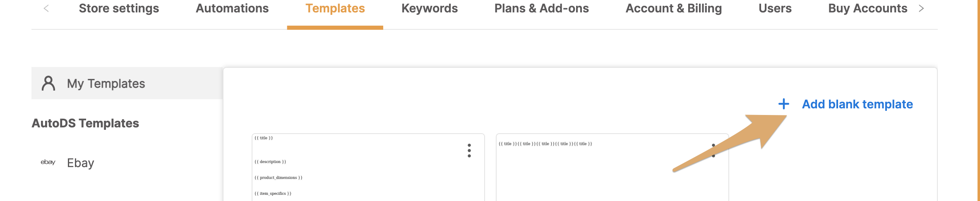Open the second template thumbnail with repeated titles
This screenshot has width=980, height=201.
pyautogui.click(x=612, y=167)
